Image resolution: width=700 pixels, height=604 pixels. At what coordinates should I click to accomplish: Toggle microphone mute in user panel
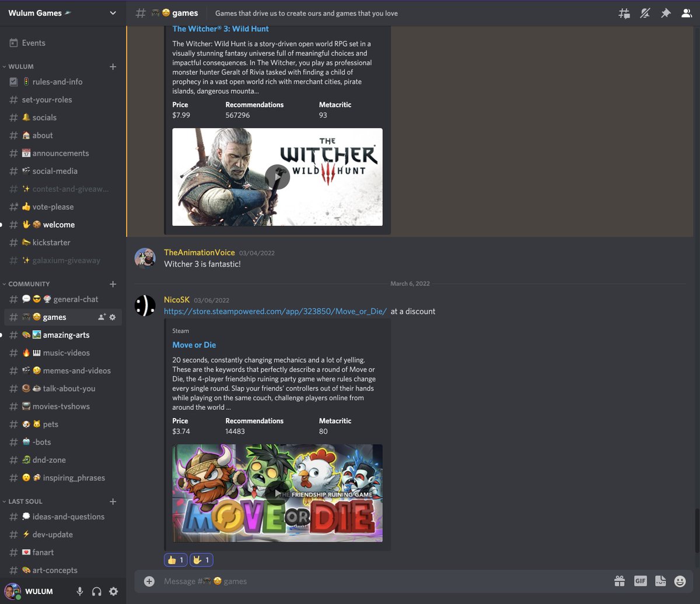(x=80, y=591)
